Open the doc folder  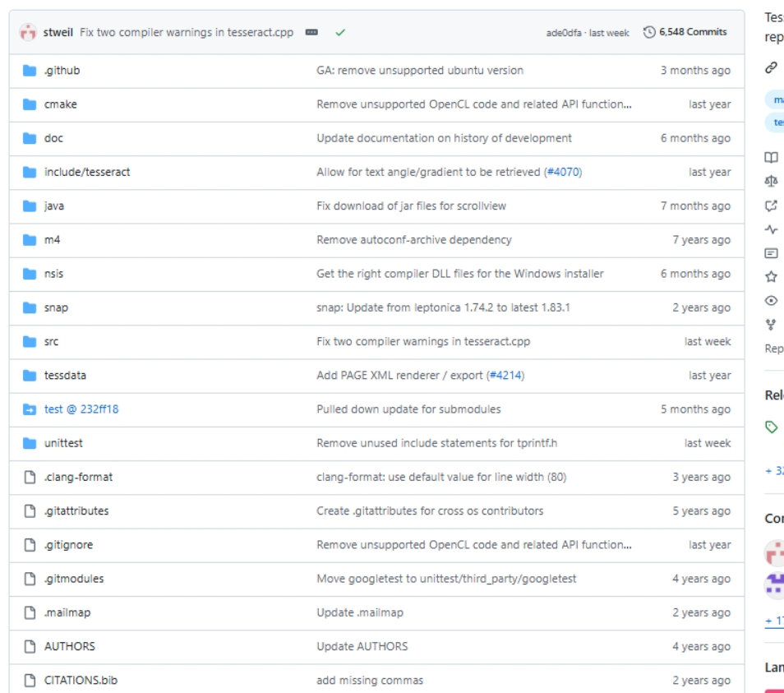[53, 138]
